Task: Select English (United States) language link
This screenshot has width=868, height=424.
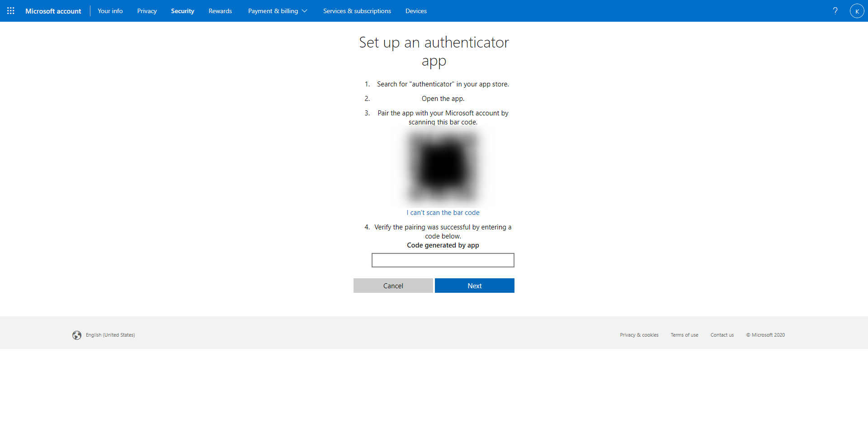Action: tap(110, 335)
